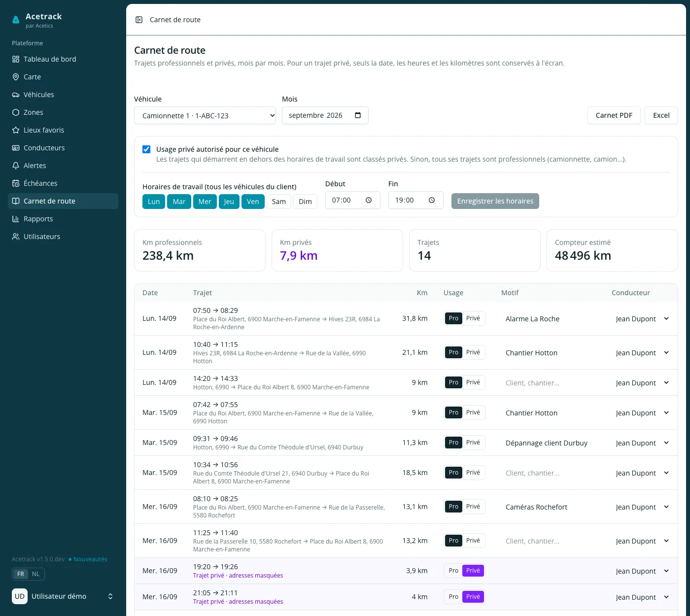
Task: Click the clock icon in Début field
Action: [x=369, y=200]
